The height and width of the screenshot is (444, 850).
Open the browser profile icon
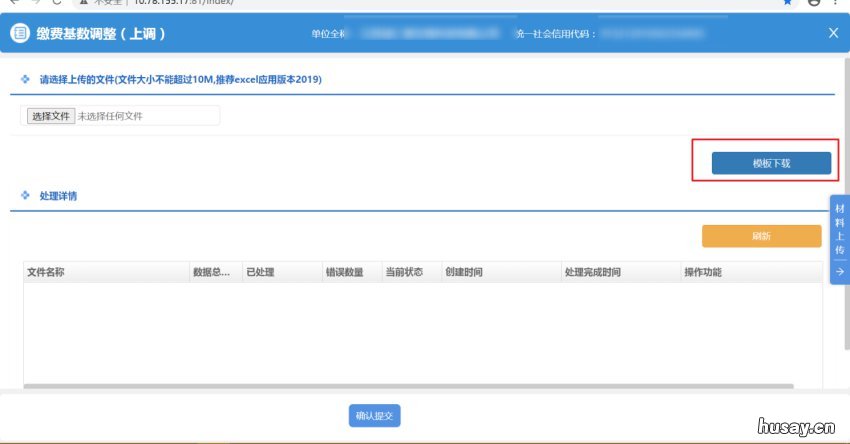[x=814, y=2]
